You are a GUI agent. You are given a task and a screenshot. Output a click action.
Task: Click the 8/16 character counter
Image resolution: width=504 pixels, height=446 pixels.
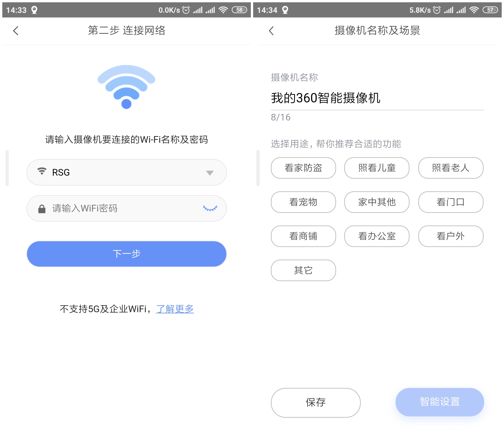coord(281,117)
